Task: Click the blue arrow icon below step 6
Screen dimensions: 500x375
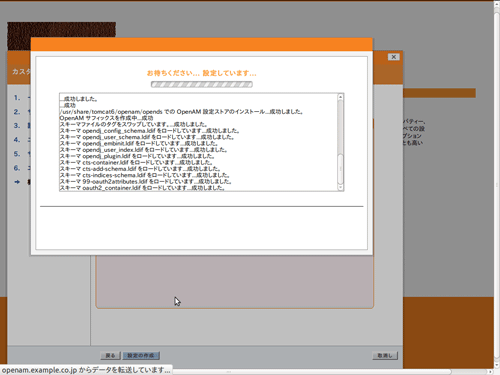Action: click(x=17, y=182)
